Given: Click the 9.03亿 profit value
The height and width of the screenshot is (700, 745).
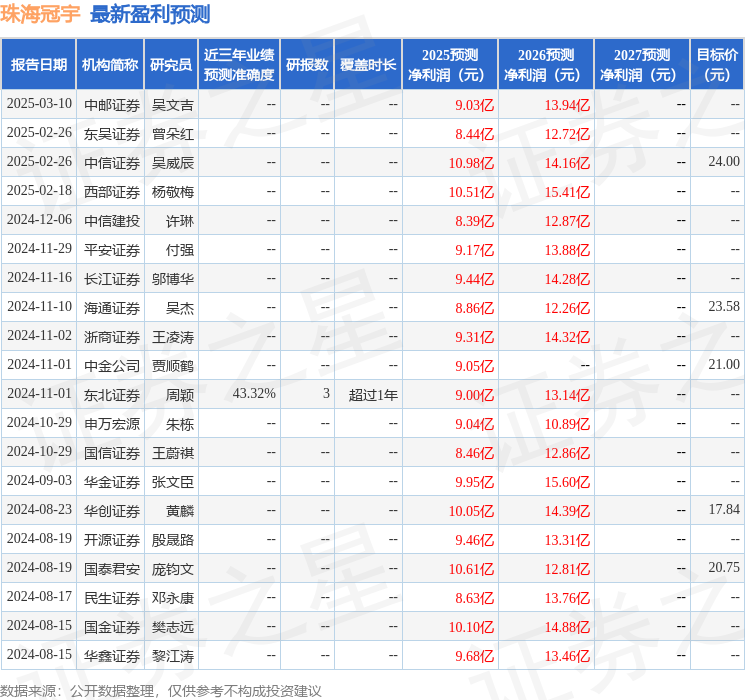Looking at the screenshot, I should [474, 105].
